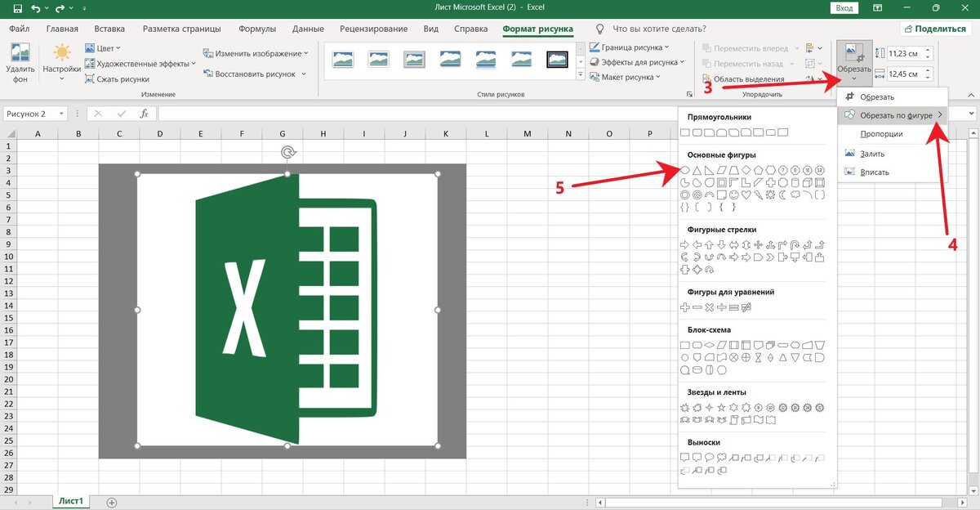Click column header G
The image size is (980, 510).
pos(283,133)
